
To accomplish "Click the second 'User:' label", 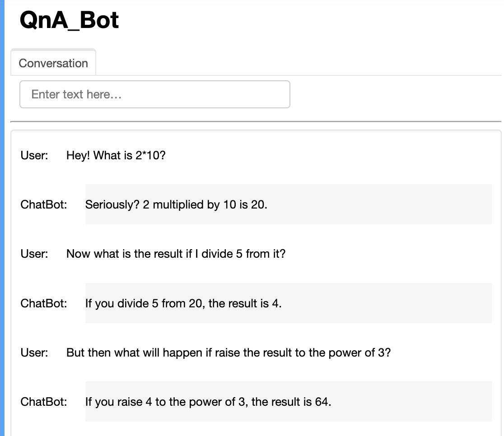I will (x=34, y=254).
